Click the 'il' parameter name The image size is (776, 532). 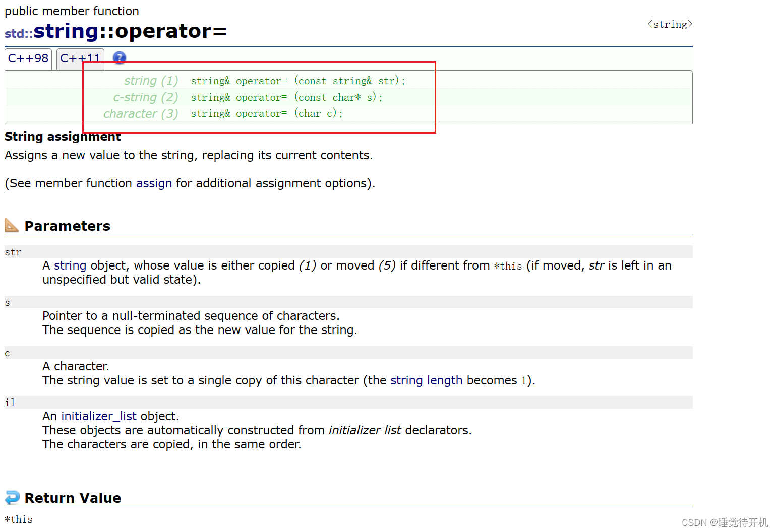(10, 402)
